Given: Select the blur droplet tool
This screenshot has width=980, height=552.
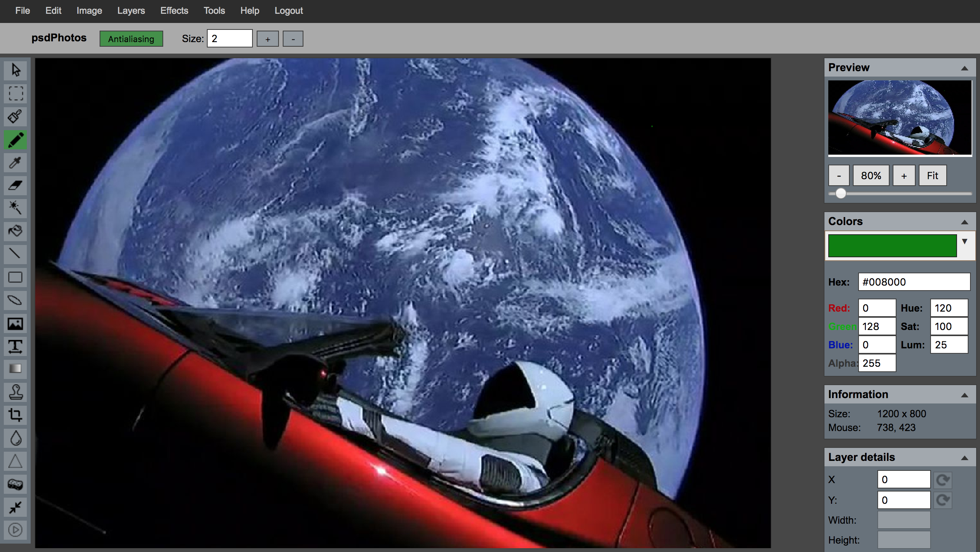Looking at the screenshot, I should point(15,438).
